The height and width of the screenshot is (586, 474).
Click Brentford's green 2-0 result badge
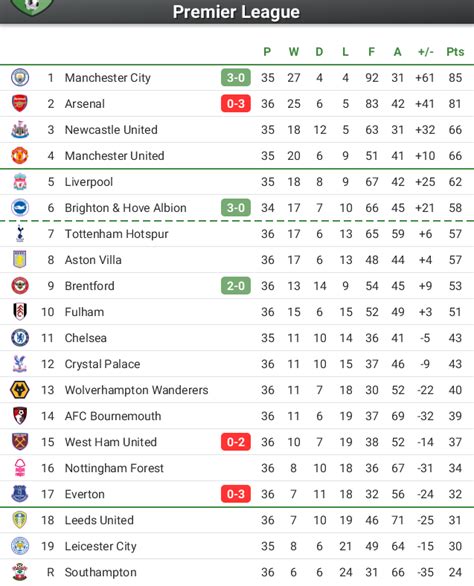236,286
